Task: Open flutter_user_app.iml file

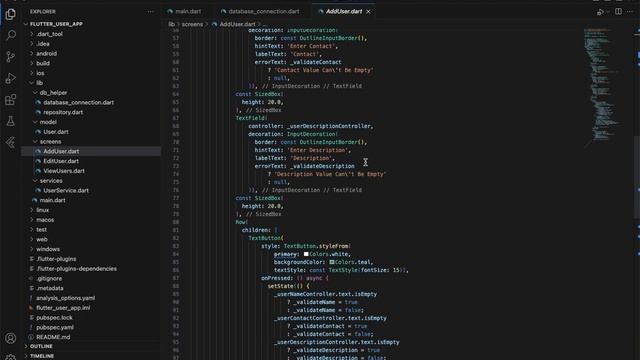Action: 63,308
